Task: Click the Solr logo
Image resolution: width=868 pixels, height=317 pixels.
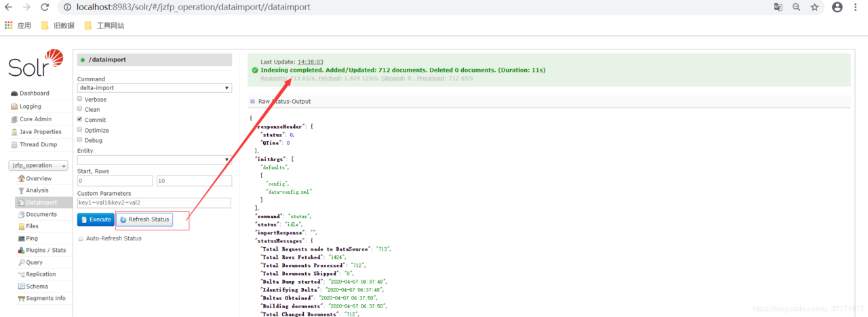Action: pyautogui.click(x=35, y=63)
